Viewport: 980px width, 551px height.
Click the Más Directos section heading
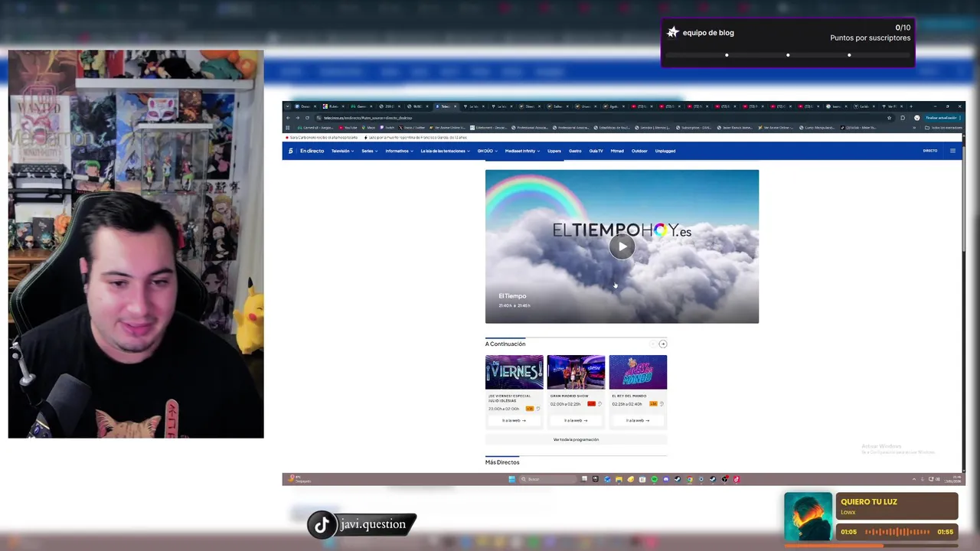coord(502,462)
